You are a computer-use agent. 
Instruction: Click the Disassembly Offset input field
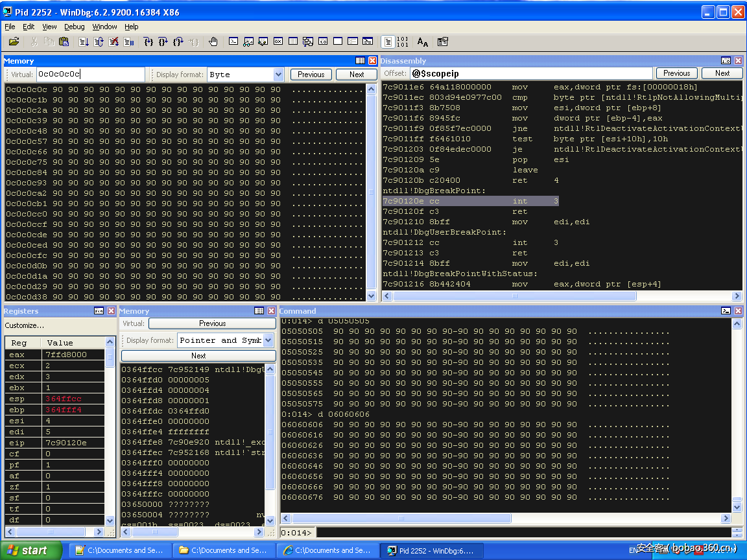pyautogui.click(x=530, y=73)
